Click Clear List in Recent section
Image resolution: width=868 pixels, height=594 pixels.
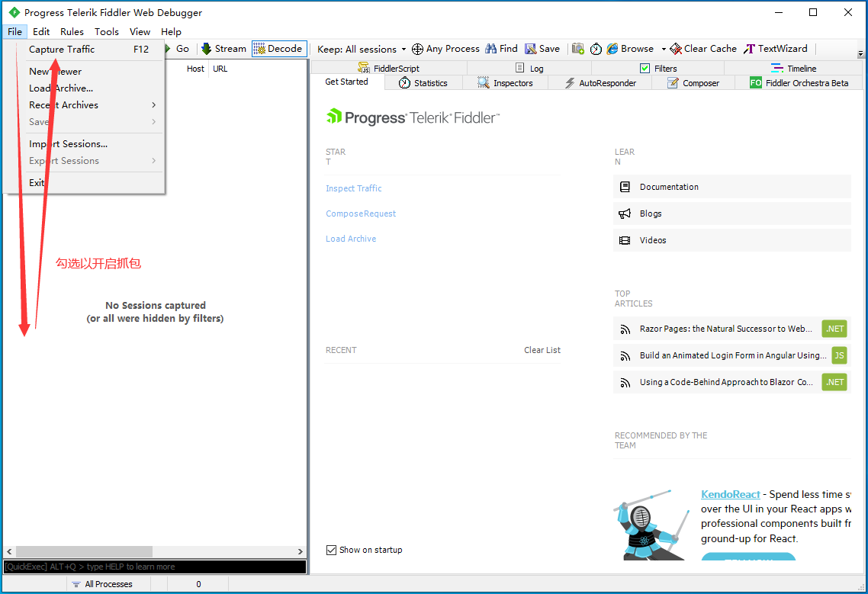point(542,350)
